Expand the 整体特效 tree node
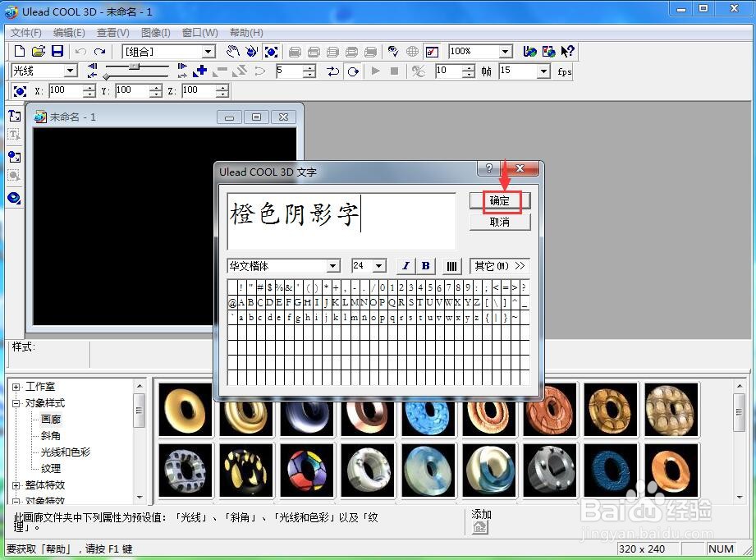The image size is (756, 560). coord(16,485)
